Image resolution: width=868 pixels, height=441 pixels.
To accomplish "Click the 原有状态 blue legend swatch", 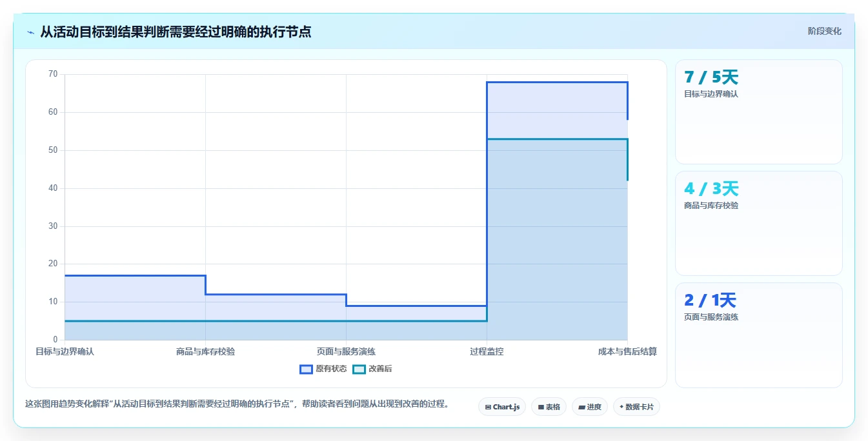I will (x=306, y=369).
